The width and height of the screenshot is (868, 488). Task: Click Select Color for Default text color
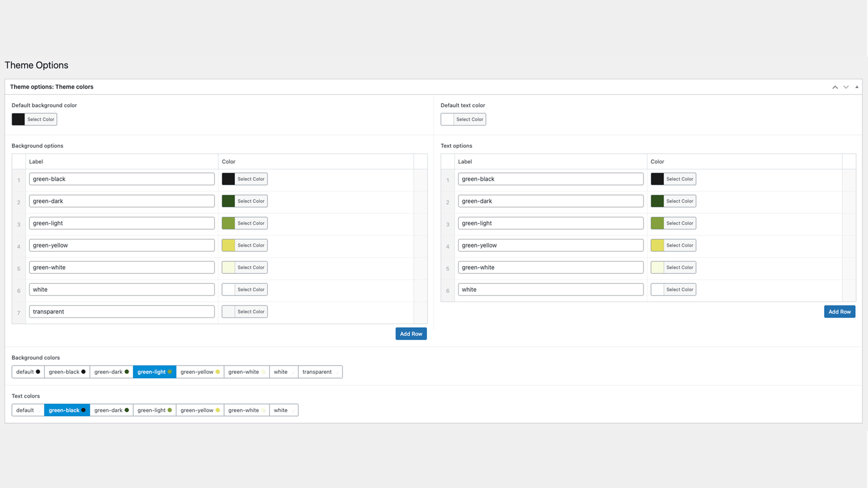(x=469, y=119)
